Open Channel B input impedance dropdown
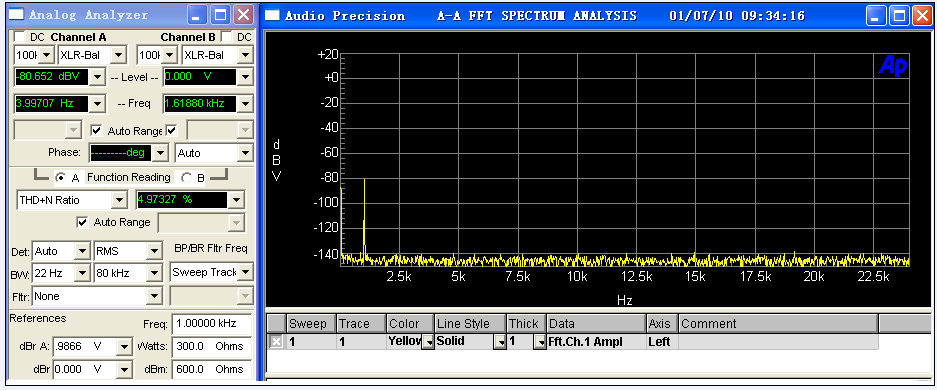This screenshot has height=390, width=937. tap(170, 56)
